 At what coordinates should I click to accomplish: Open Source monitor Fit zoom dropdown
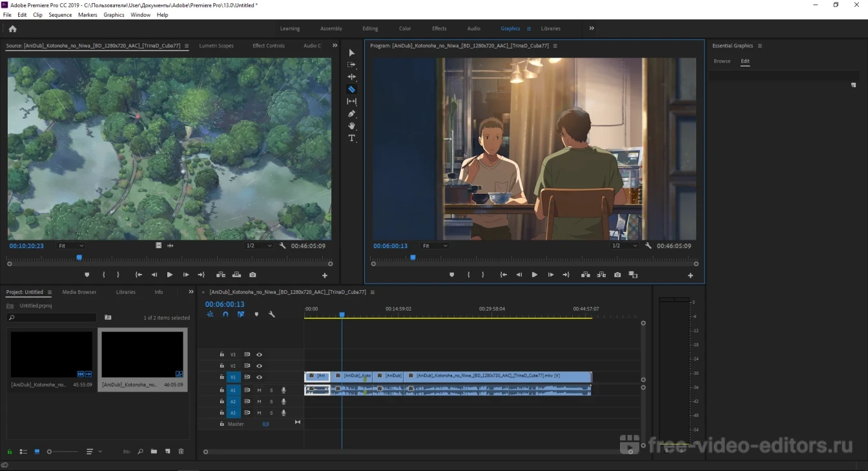pos(71,246)
